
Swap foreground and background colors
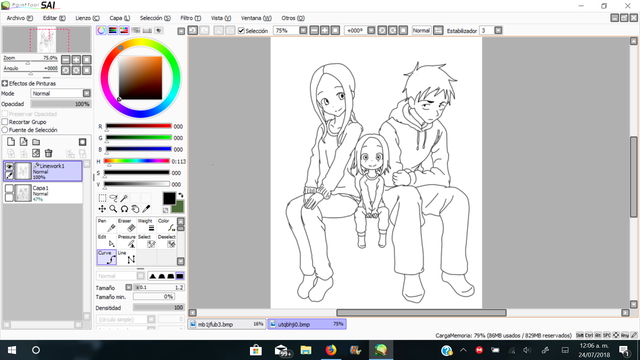[180, 195]
